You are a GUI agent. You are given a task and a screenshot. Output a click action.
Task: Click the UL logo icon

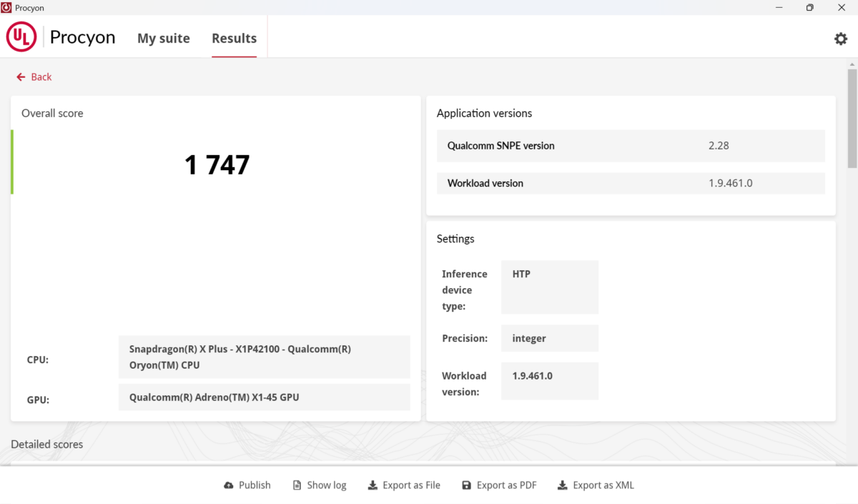tap(21, 36)
